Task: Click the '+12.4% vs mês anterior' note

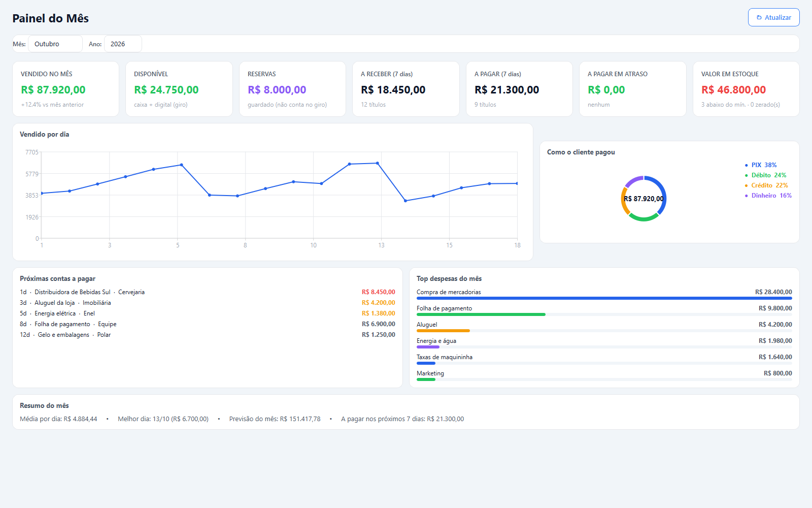Action: click(52, 105)
